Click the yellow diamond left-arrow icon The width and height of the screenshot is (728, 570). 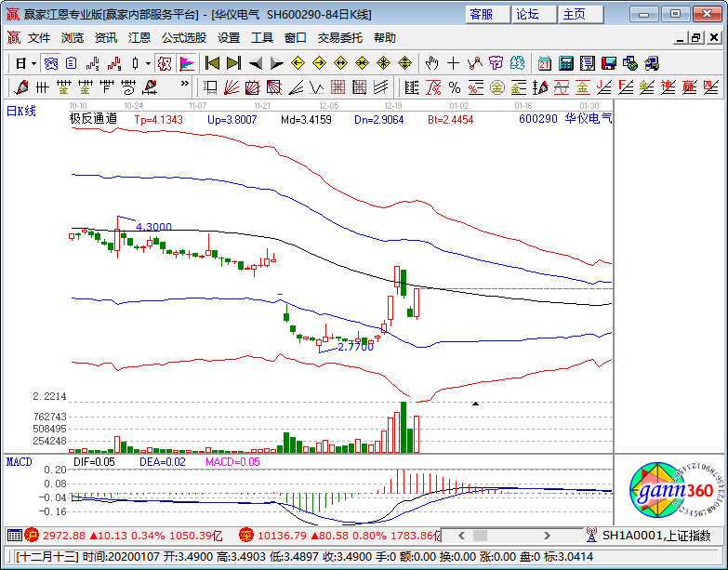[298, 63]
